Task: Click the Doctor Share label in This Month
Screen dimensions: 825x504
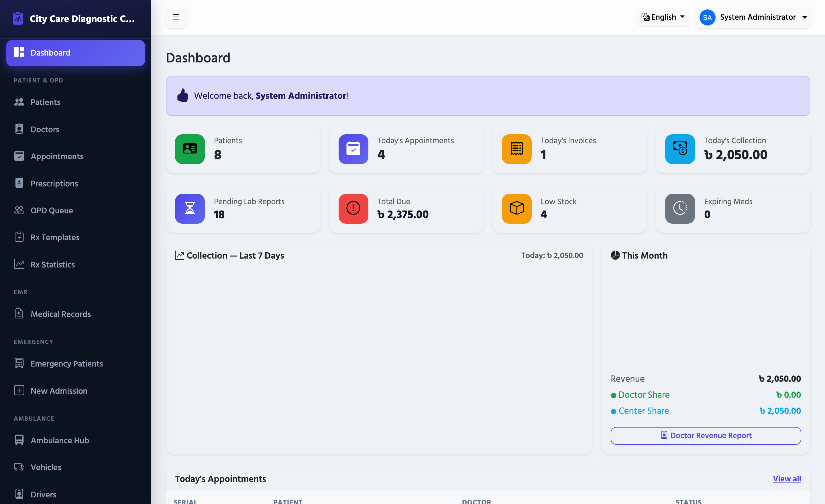Action: point(643,395)
